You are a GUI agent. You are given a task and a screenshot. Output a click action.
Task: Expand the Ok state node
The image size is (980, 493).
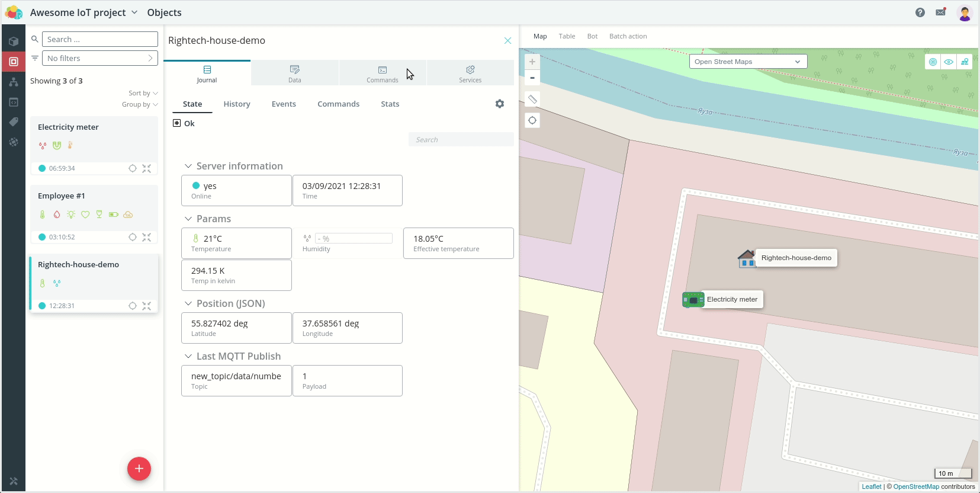176,123
